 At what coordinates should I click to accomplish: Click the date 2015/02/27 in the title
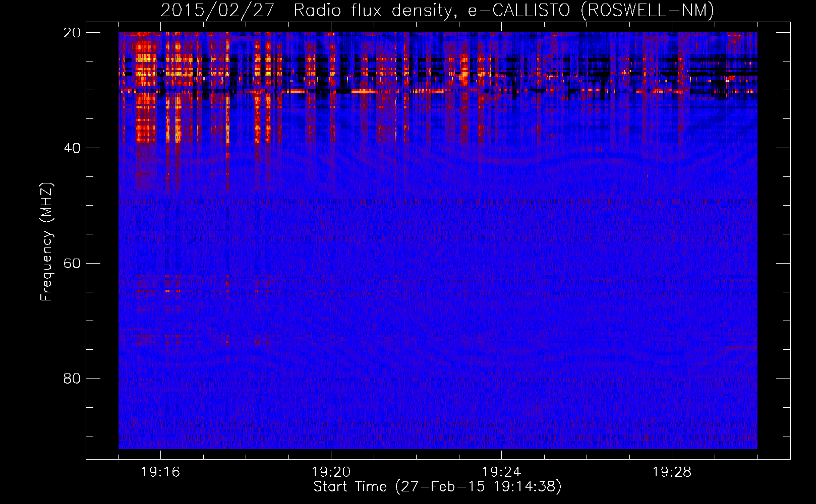[x=217, y=10]
